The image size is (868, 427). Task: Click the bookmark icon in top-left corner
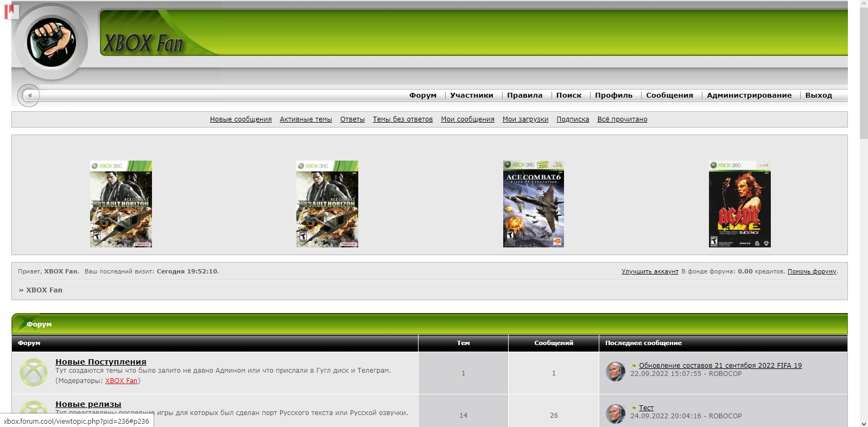click(x=9, y=10)
